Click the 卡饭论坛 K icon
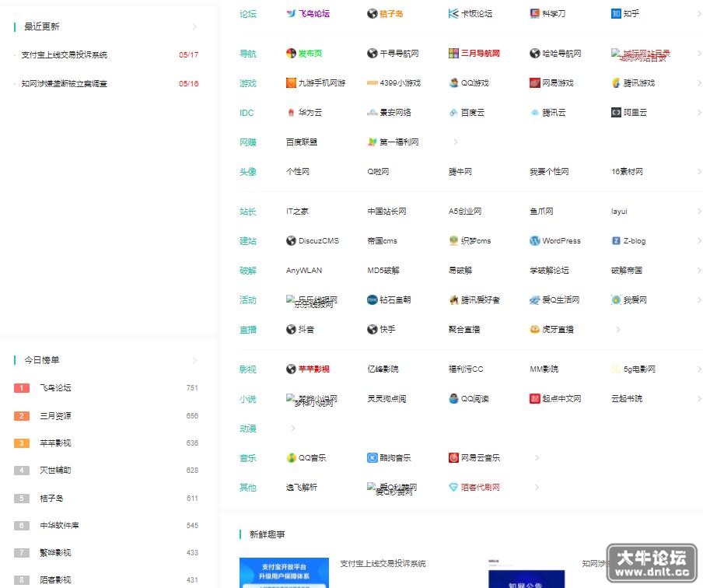The height and width of the screenshot is (588, 703). coord(453,14)
